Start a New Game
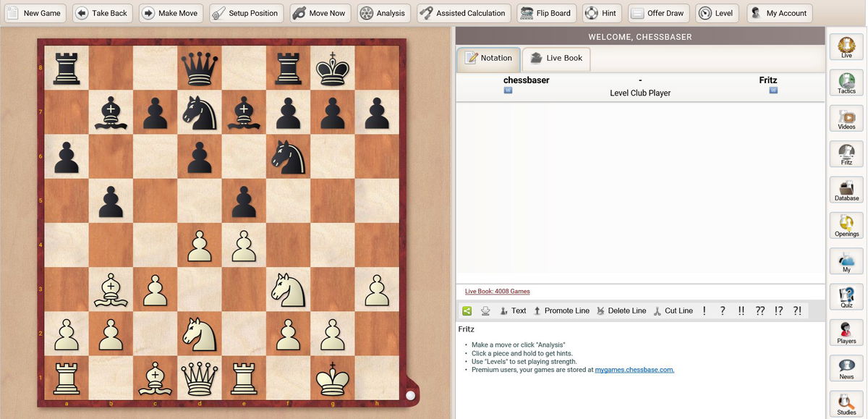Viewport: 868px width, 419px height. pyautogui.click(x=34, y=13)
